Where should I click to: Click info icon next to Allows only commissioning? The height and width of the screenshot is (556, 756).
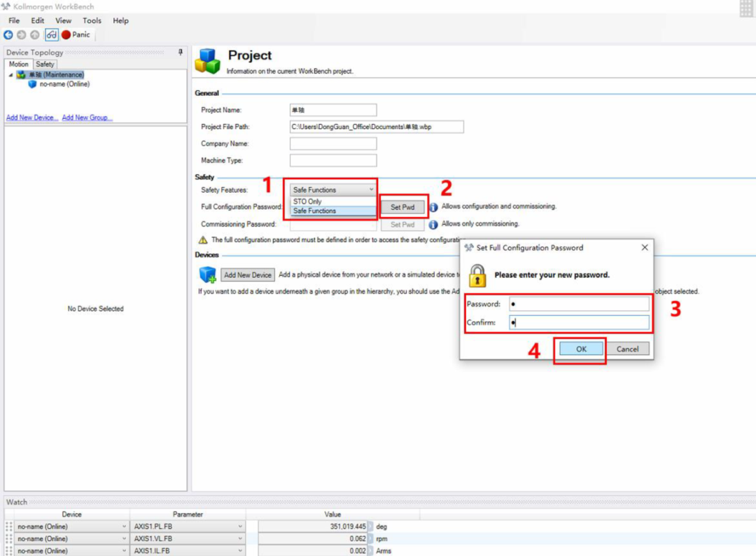pyautogui.click(x=433, y=225)
